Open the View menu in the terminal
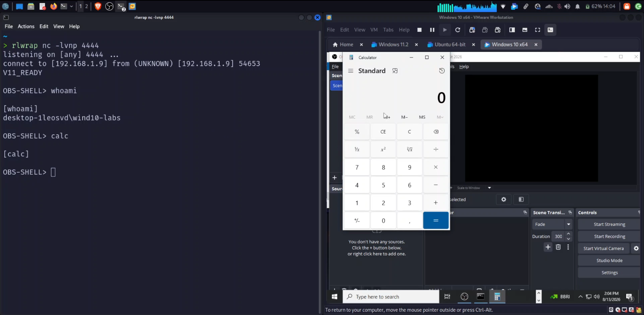644x315 pixels. (x=59, y=26)
